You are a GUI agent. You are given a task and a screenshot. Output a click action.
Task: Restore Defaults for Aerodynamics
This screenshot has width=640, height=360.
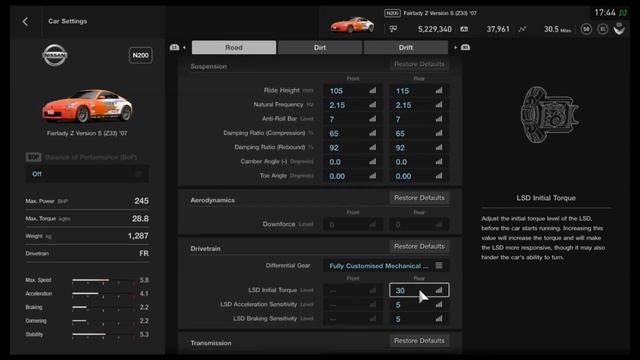419,198
